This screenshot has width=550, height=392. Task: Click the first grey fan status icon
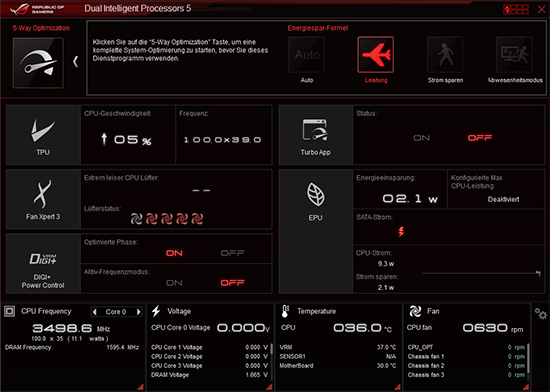(x=136, y=219)
